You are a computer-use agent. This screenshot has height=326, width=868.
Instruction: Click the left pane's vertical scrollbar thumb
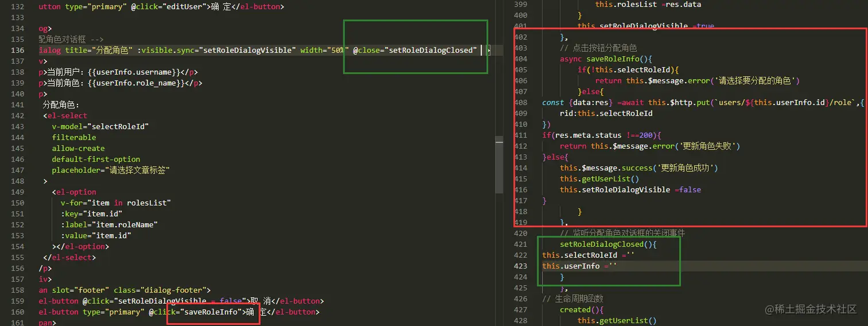(499, 165)
